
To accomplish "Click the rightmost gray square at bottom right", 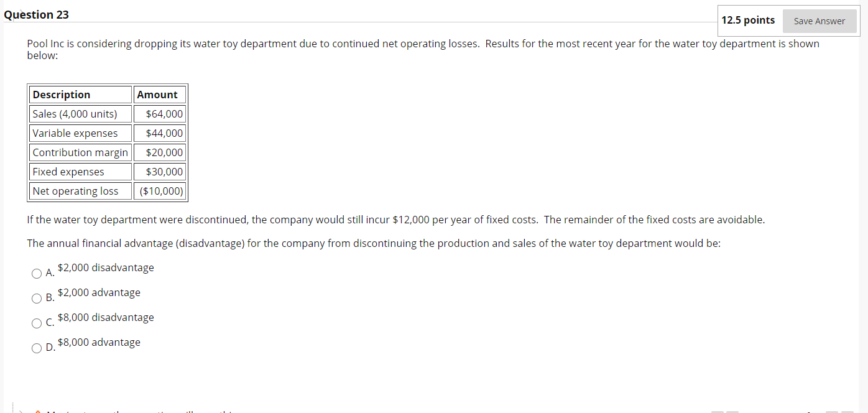I will coord(847,412).
